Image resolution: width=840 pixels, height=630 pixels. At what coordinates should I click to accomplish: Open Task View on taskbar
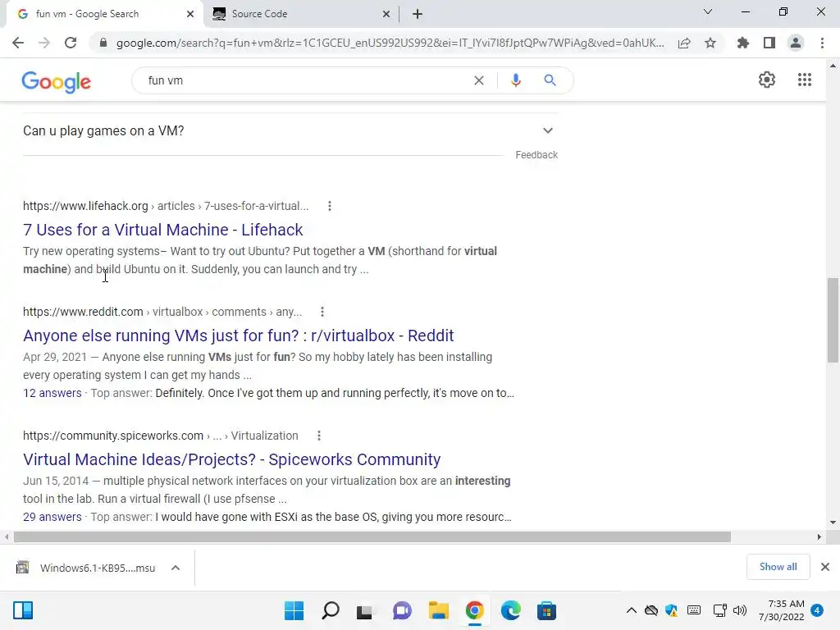coord(365,611)
